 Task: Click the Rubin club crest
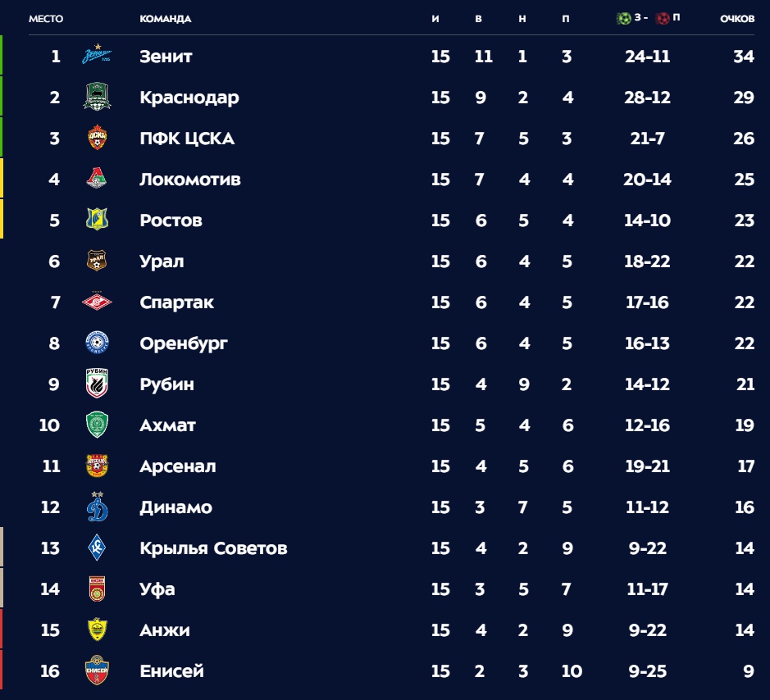[97, 384]
